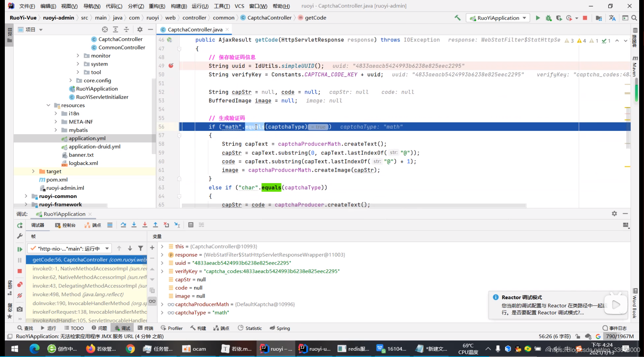Open the RuoYiApplication run configuration dropdown

pos(498,18)
